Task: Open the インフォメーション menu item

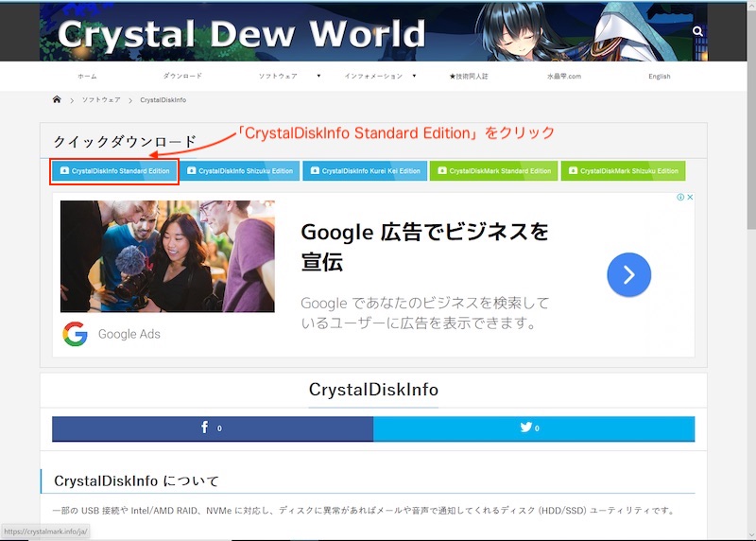Action: (373, 77)
